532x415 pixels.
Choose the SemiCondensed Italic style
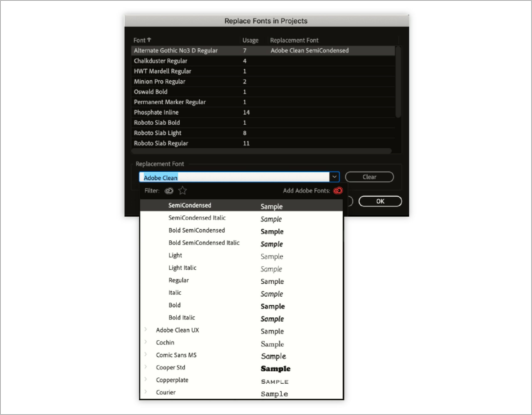coord(241,218)
